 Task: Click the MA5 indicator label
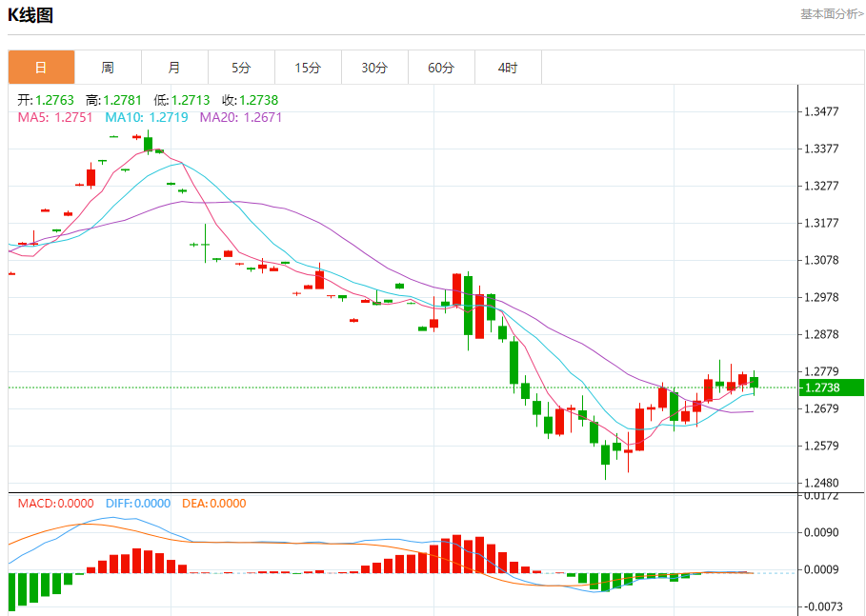[x=55, y=117]
